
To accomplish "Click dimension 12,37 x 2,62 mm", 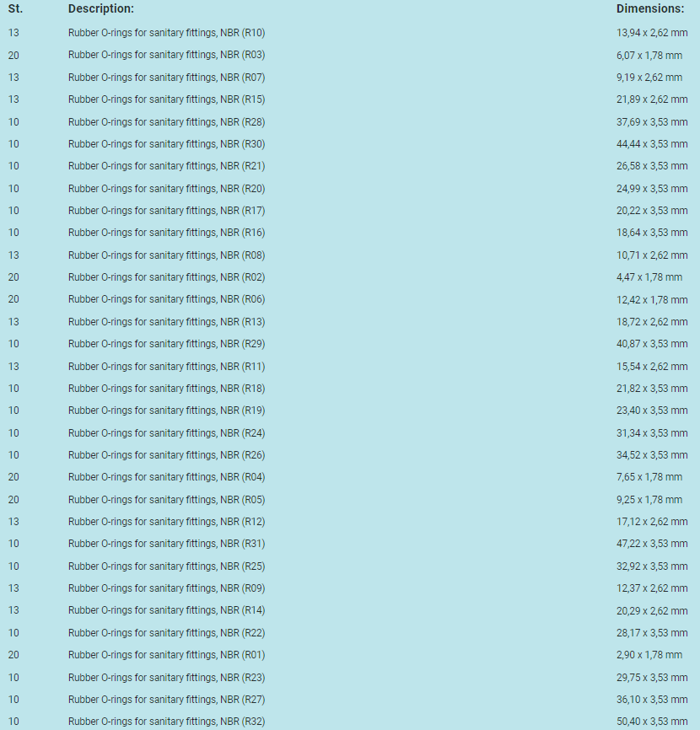I will tap(652, 588).
